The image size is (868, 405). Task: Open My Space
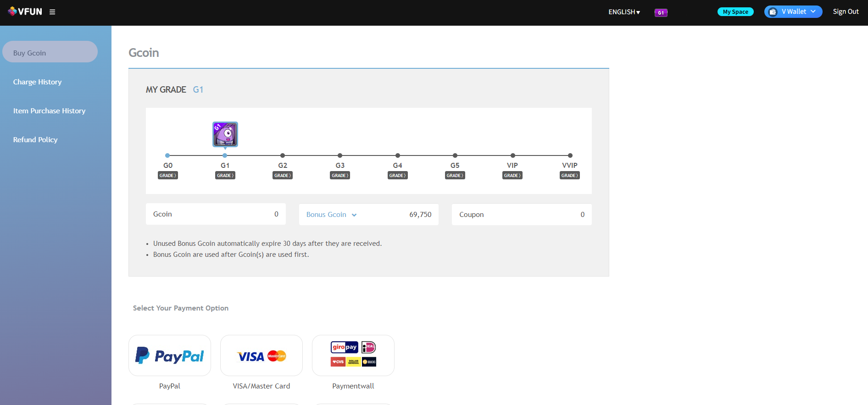coord(735,12)
